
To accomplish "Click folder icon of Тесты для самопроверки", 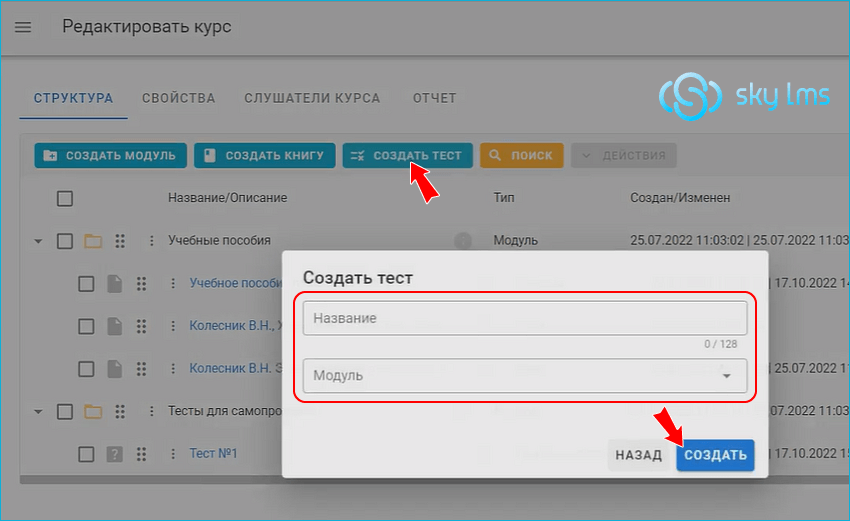I will 93,411.
